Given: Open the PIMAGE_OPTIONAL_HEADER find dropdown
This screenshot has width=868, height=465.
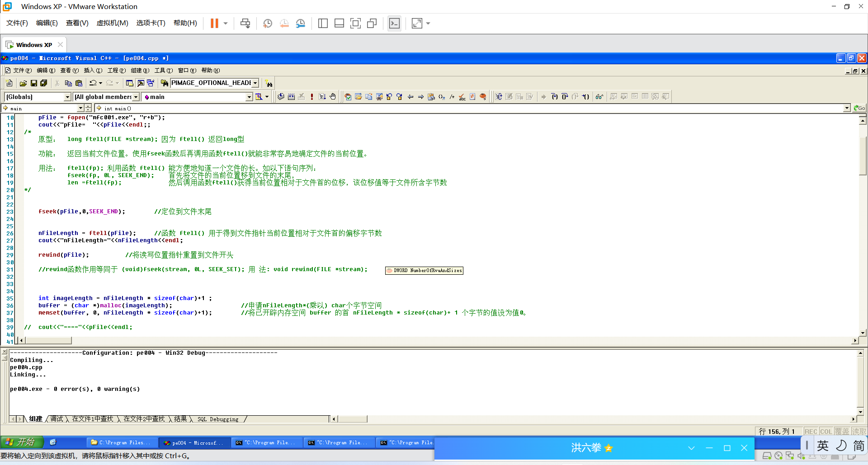Looking at the screenshot, I should [255, 83].
